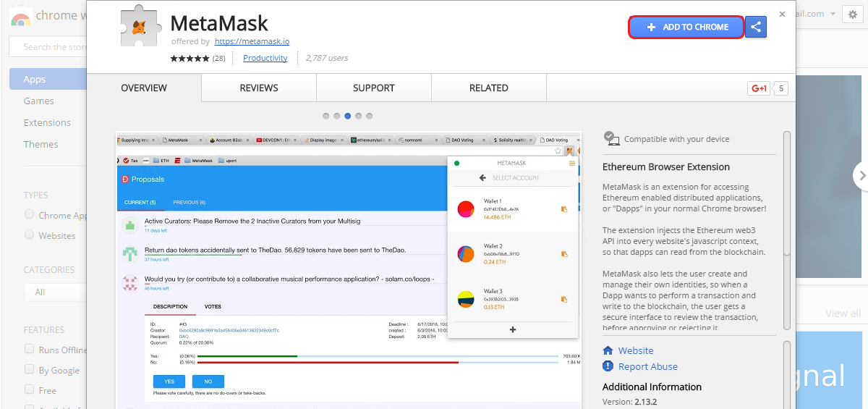Select the Chrome Apps radio button
Viewport: 868px width, 409px height.
point(30,214)
